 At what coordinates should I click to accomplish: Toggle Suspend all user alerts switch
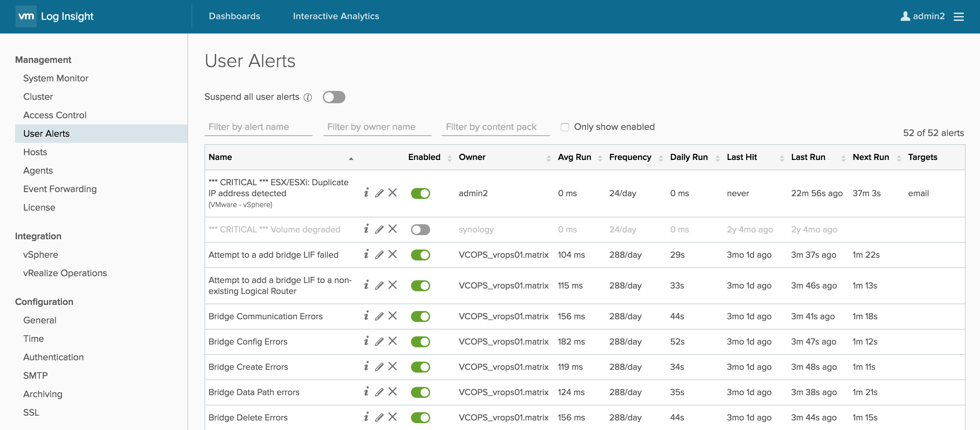pyautogui.click(x=334, y=97)
